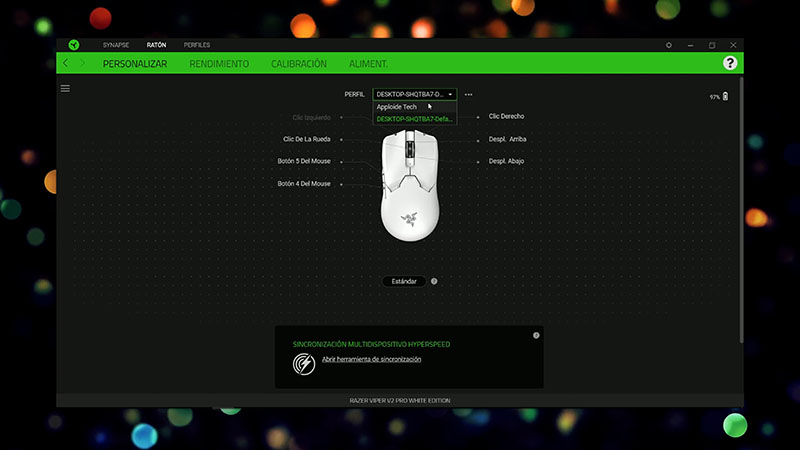
Task: Go back with the left arrow
Action: [66, 63]
